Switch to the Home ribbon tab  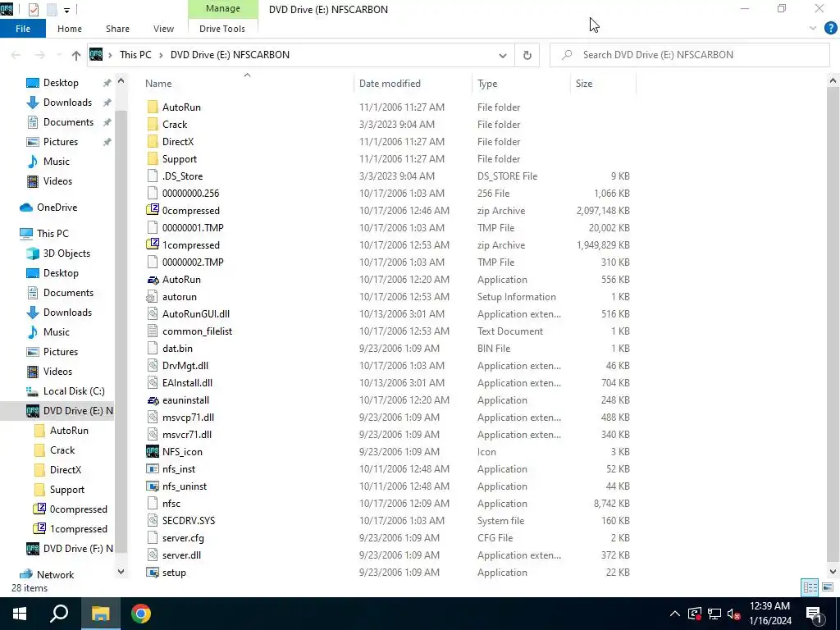click(x=70, y=29)
